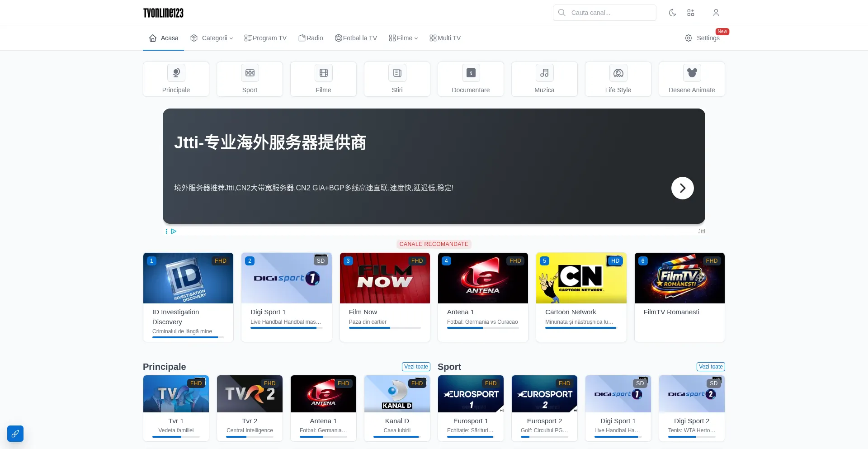Click the 'Central Intelligence' program text
The image size is (868, 449).
(x=250, y=430)
